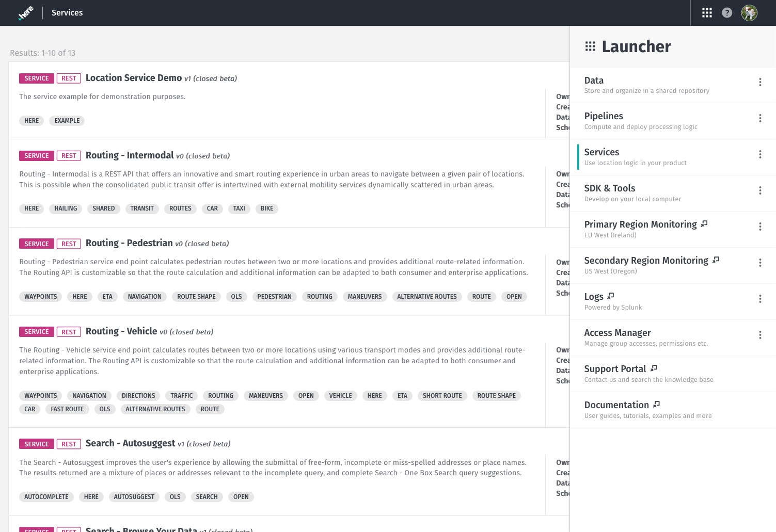Click external link icon next to Secondary Region Monitoring

click(716, 260)
